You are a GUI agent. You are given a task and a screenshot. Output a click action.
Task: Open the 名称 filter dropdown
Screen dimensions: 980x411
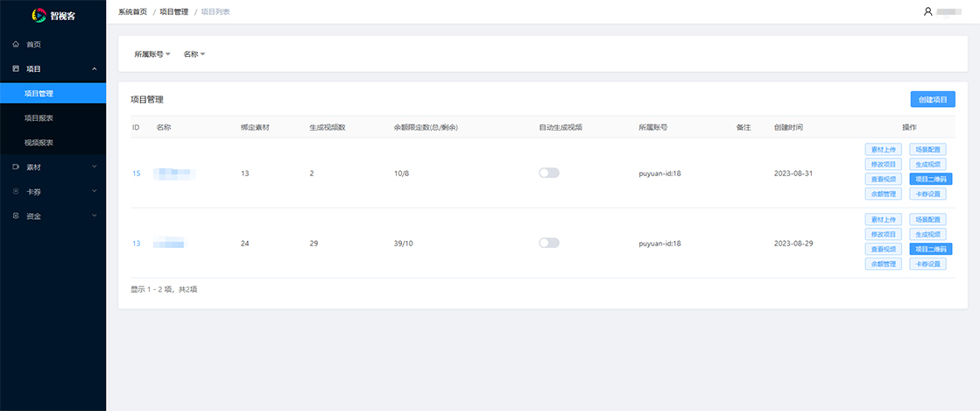[x=194, y=54]
